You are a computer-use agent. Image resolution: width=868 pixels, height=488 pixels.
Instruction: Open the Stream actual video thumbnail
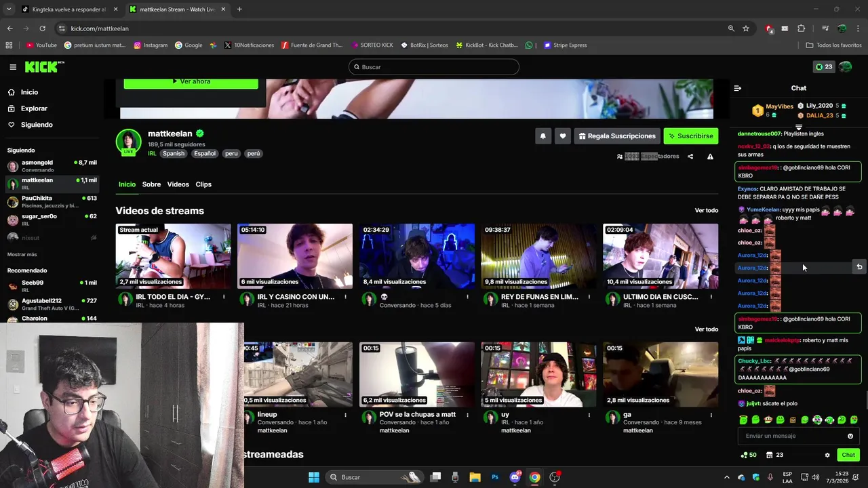[x=173, y=256]
